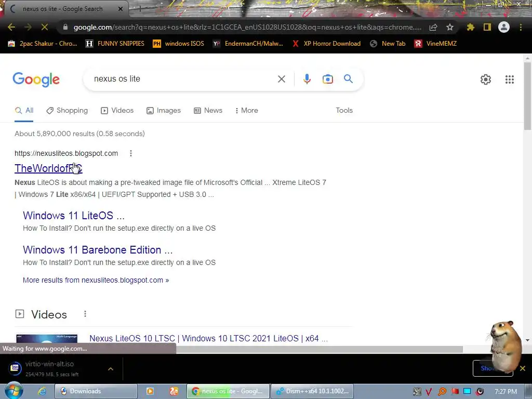Share this page icon in address bar
The height and width of the screenshot is (399, 532).
point(433,27)
